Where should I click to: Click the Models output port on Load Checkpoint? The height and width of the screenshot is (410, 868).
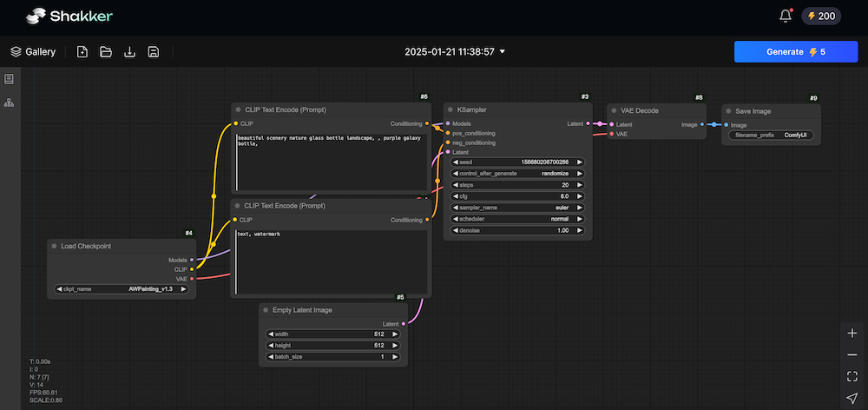[192, 260]
